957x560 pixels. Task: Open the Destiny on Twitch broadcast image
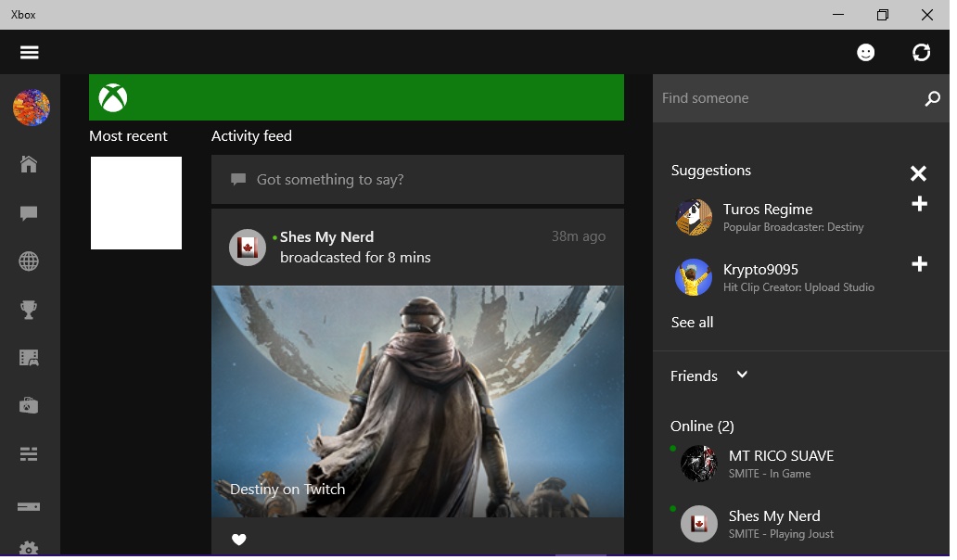tap(417, 401)
